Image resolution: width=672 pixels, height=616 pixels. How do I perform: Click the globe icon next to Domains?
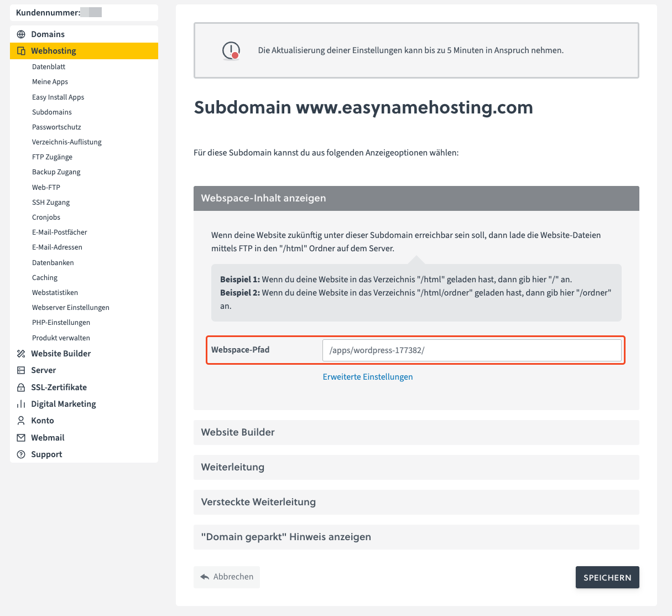[x=21, y=34]
